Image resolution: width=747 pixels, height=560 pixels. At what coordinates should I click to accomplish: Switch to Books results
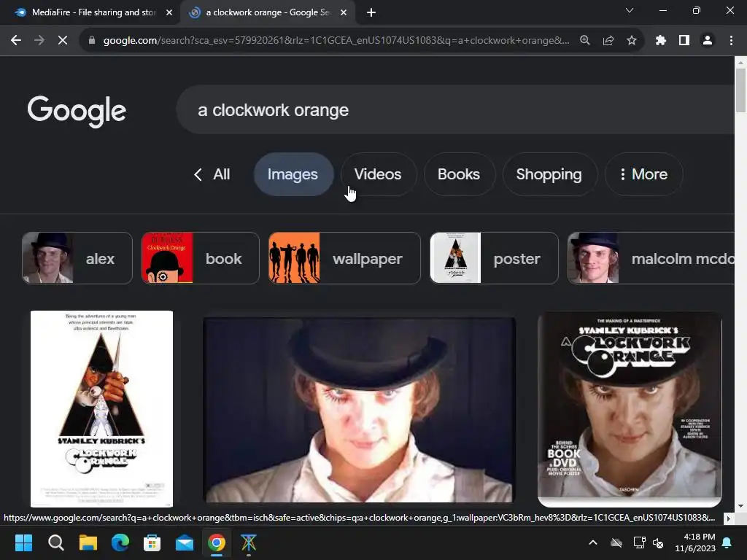click(x=459, y=174)
